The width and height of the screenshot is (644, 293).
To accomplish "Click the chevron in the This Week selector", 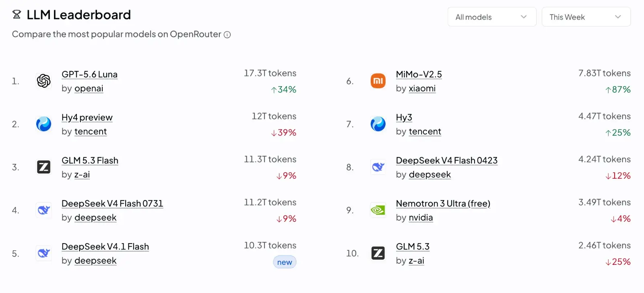I will (618, 17).
